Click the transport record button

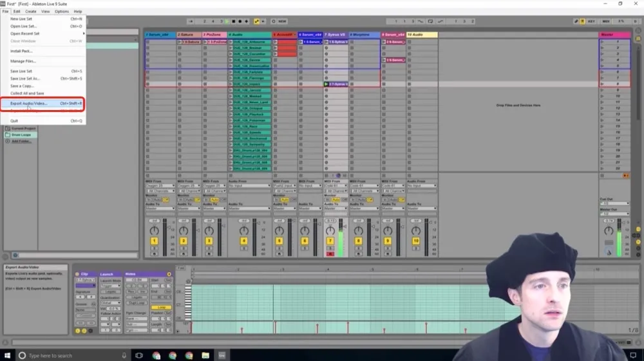coord(240,21)
